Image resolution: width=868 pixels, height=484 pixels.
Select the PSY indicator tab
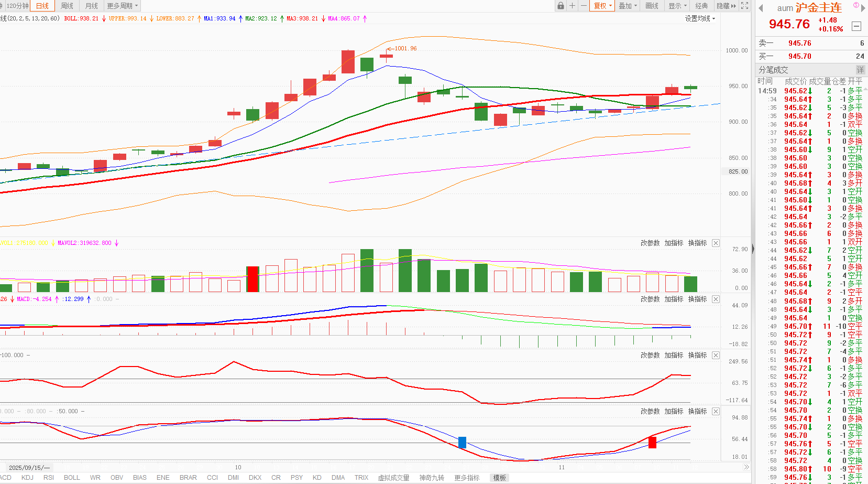point(296,478)
